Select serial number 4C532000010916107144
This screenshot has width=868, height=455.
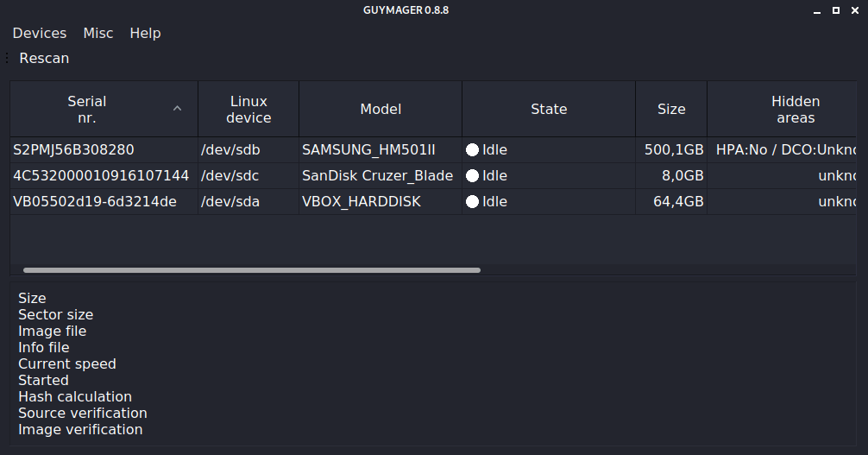[x=101, y=176]
